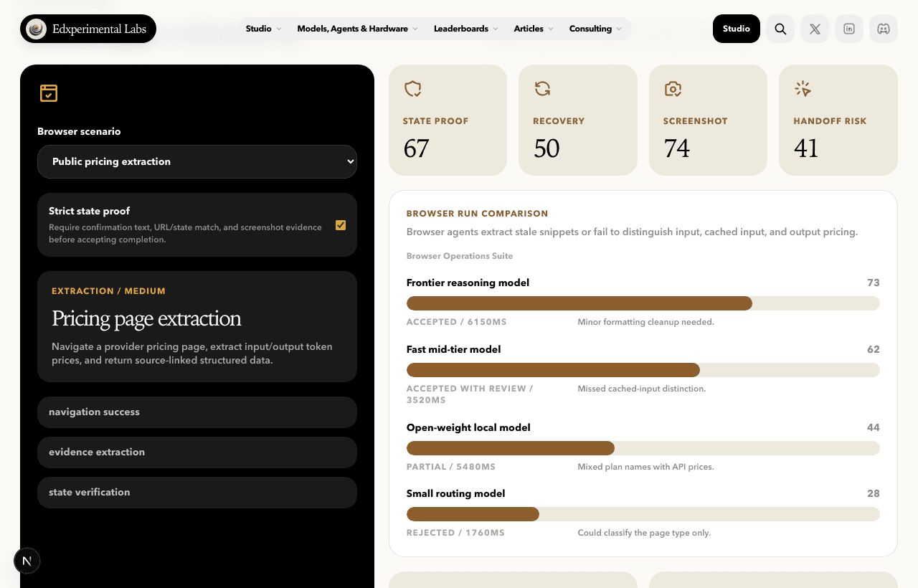
Task: Click the Pricing page extraction card
Action: [x=197, y=326]
